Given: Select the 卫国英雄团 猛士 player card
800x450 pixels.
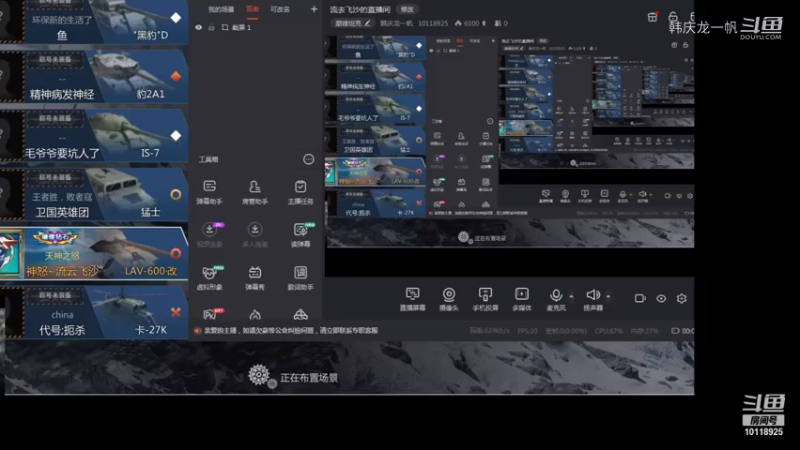Looking at the screenshot, I should [x=94, y=194].
